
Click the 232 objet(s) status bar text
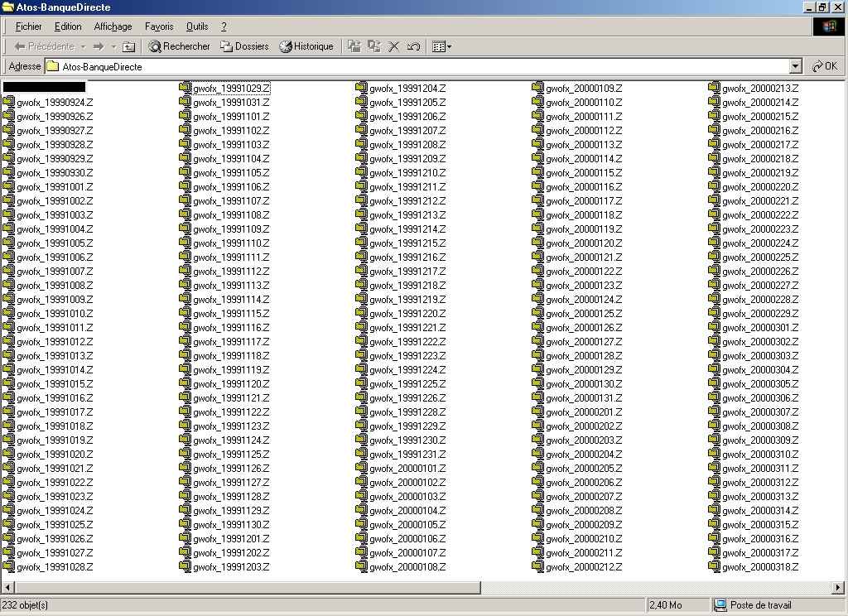point(25,605)
